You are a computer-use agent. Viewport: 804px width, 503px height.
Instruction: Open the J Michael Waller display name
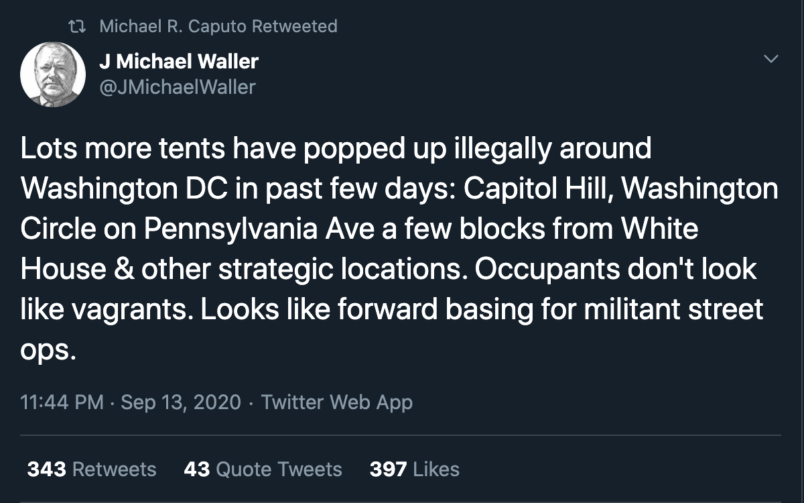pyautogui.click(x=179, y=63)
